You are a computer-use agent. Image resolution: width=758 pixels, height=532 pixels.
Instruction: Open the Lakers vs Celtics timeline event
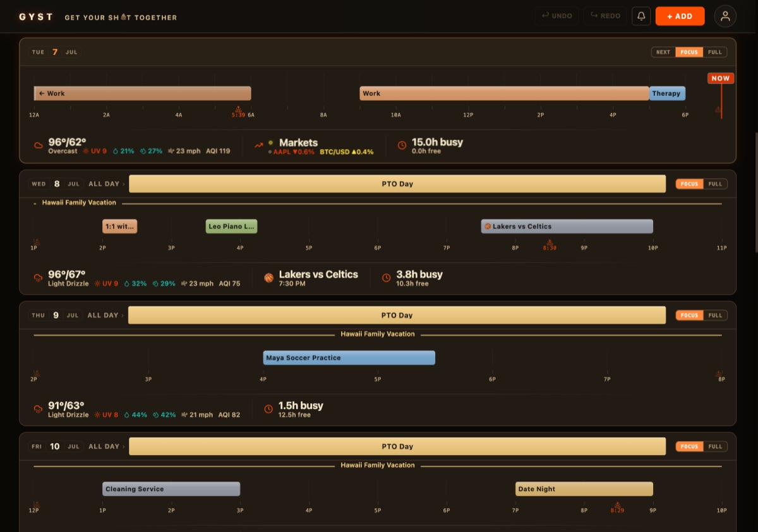[x=567, y=227]
